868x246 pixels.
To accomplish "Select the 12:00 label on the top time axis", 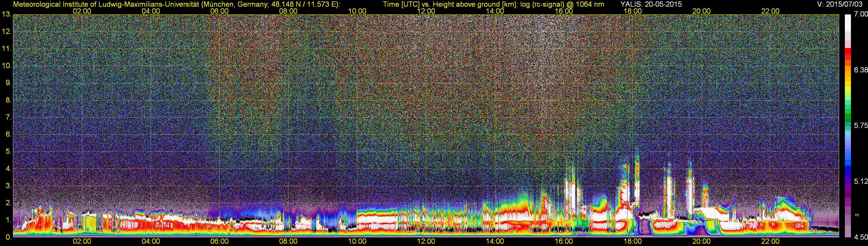I will [x=426, y=11].
